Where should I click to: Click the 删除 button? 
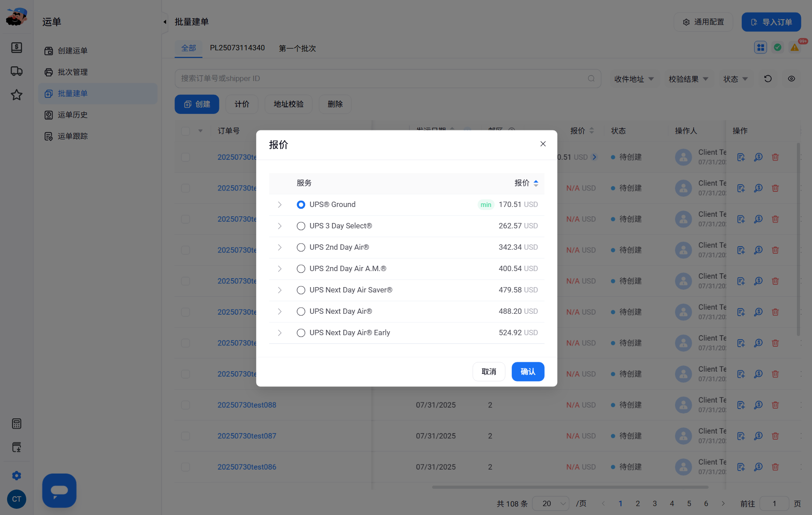point(335,104)
